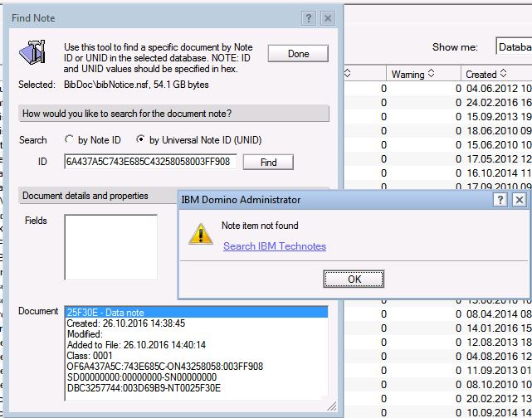Select by Universal Note ID (UNID) option
Viewport: 532px width, 418px height.
[141, 140]
